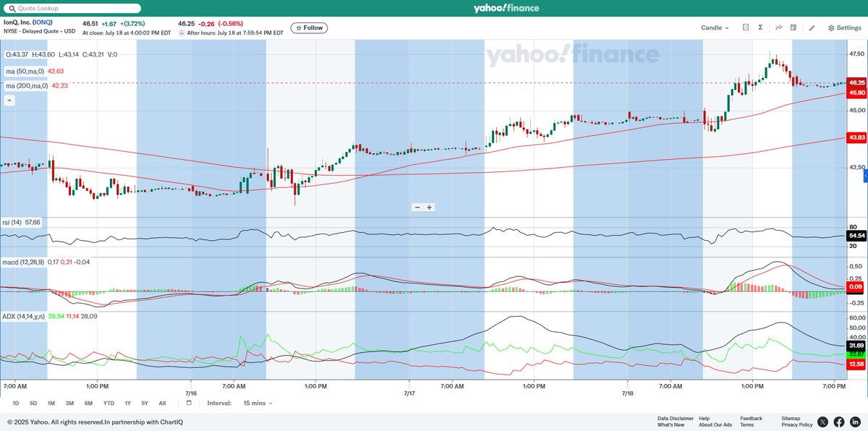
Task: Open the Terms link
Action: [746, 424]
